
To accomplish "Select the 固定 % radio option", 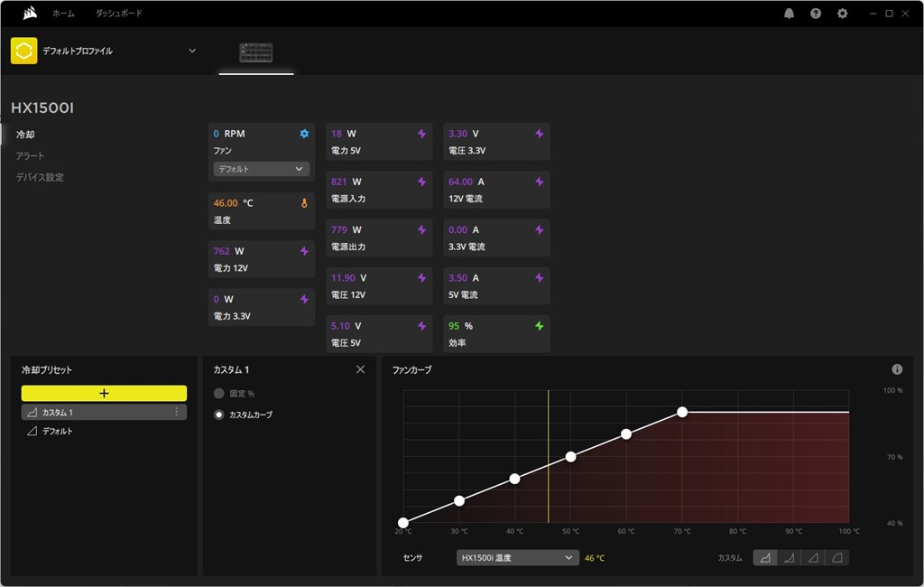I will tap(218, 393).
